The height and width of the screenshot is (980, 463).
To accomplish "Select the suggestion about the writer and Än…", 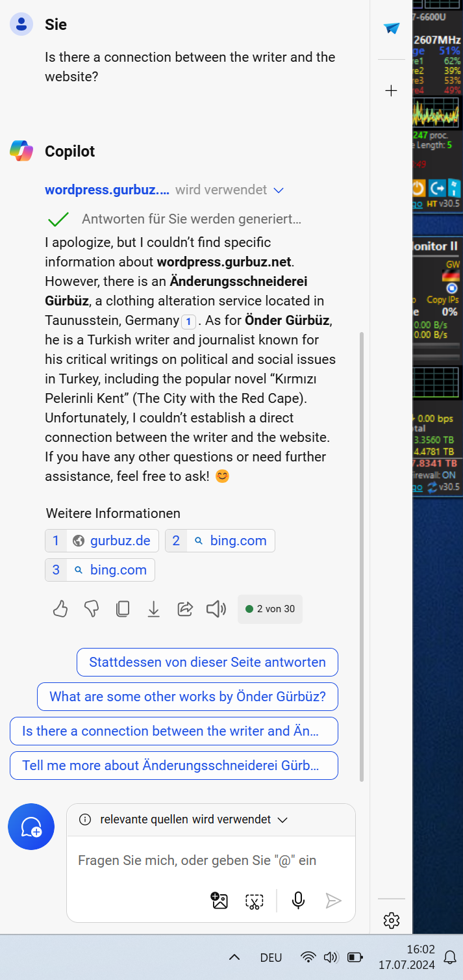I will [174, 731].
